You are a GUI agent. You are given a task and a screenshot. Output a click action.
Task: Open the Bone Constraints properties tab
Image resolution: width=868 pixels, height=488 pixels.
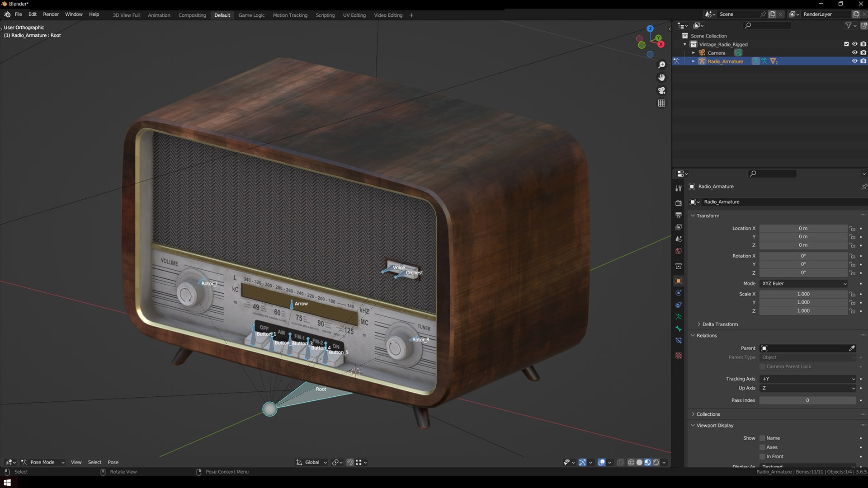(x=678, y=341)
